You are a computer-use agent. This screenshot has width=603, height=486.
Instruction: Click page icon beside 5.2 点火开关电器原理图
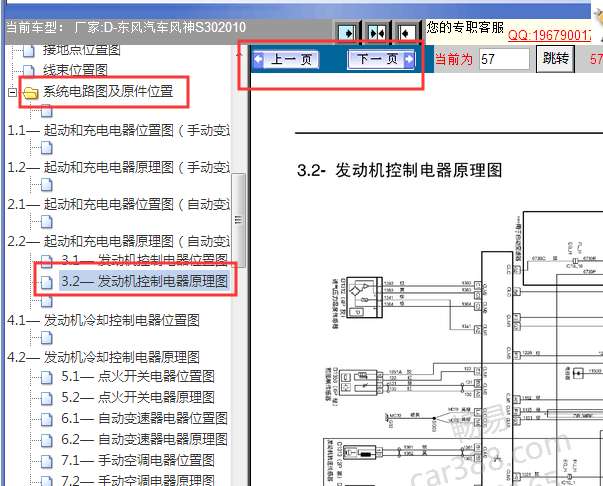pos(47,398)
